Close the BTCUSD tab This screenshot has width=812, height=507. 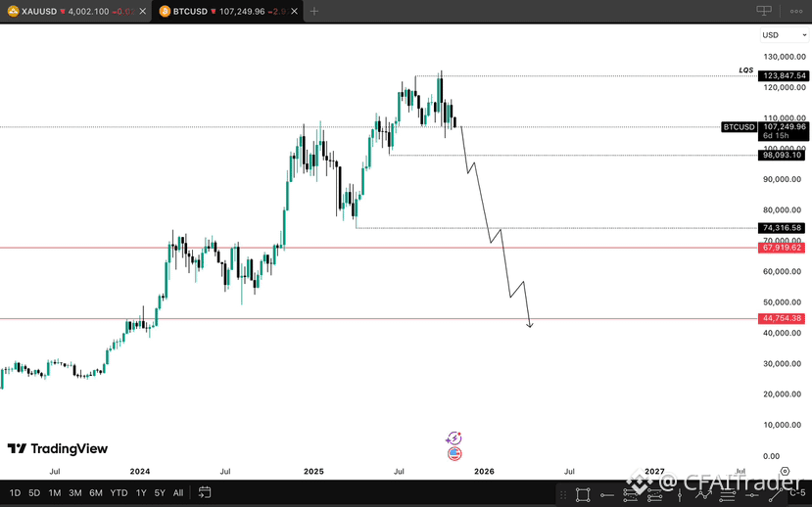(294, 11)
